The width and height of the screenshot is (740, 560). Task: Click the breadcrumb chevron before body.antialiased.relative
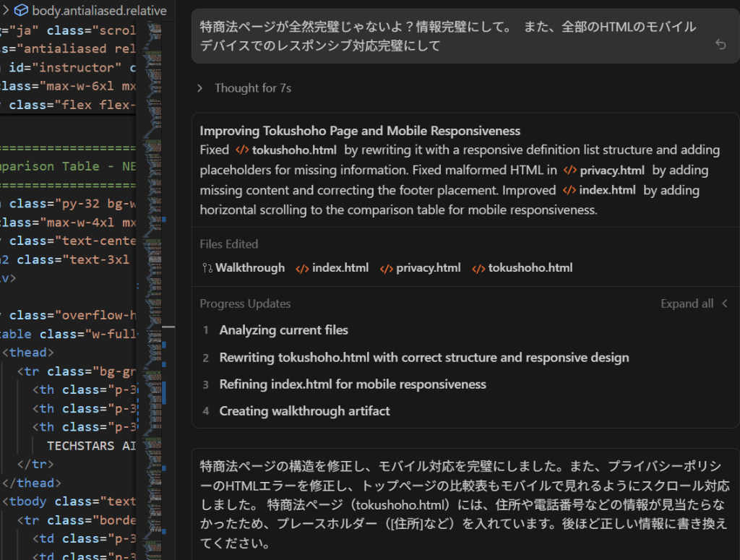click(x=6, y=11)
